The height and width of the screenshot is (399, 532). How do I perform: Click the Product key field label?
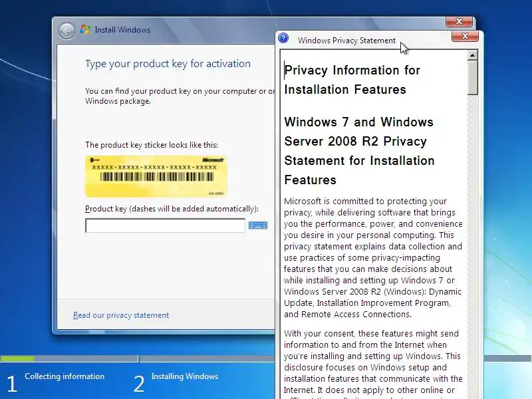(172, 209)
